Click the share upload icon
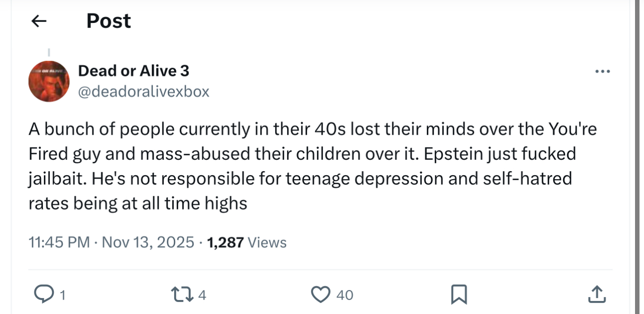This screenshot has width=644, height=314. click(x=597, y=295)
